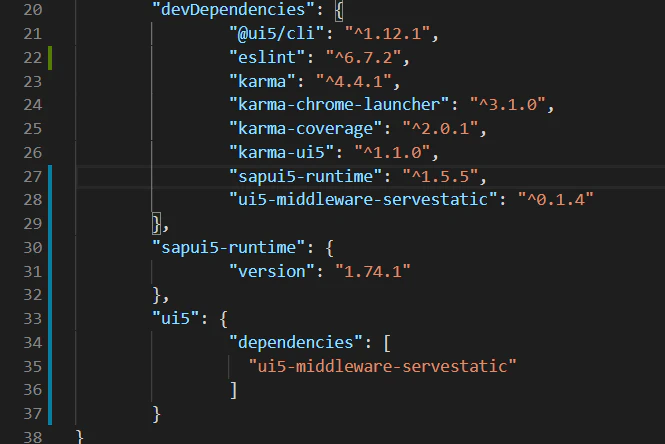Click the closing brace on line 29

coord(156,223)
